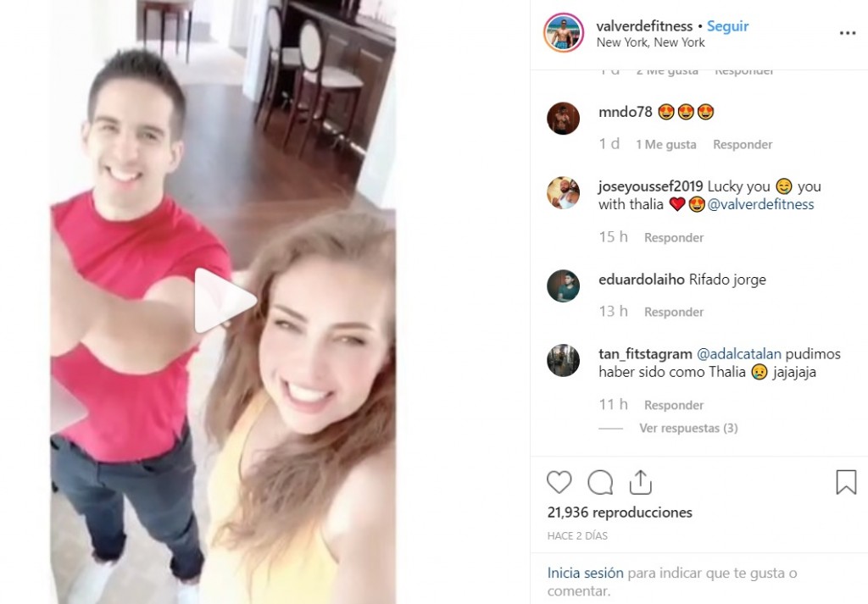The image size is (868, 604).
Task: Click Inicia sesión login link
Action: [585, 573]
